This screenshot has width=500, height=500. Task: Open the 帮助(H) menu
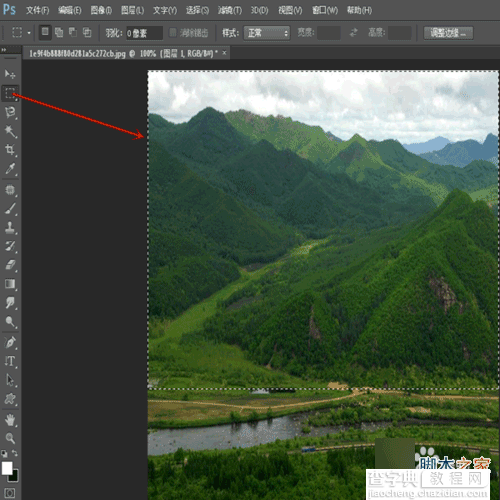point(359,10)
